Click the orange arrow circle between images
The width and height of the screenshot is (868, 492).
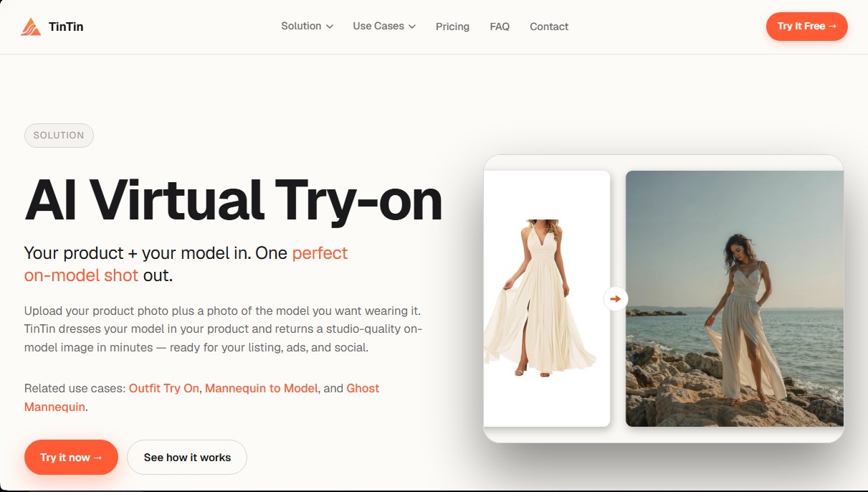[x=615, y=298]
